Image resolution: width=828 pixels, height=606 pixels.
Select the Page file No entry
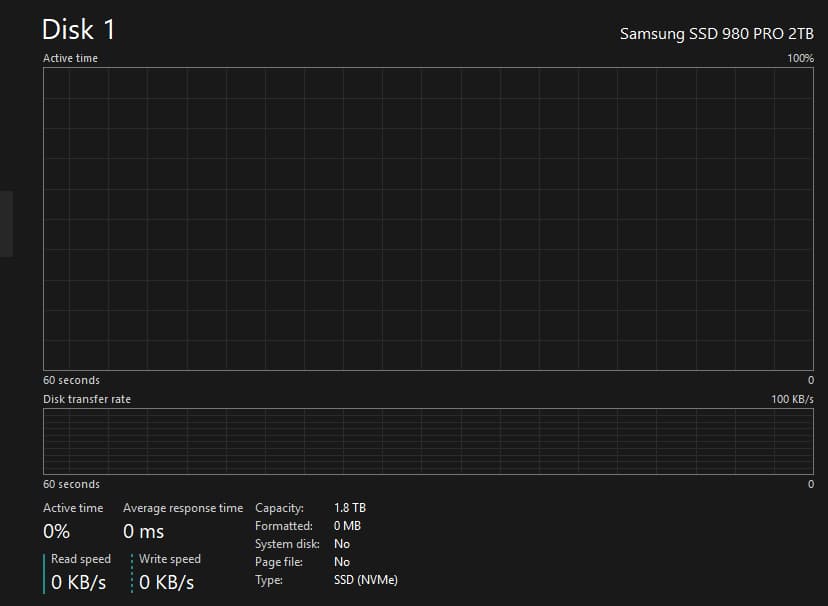[x=341, y=561]
